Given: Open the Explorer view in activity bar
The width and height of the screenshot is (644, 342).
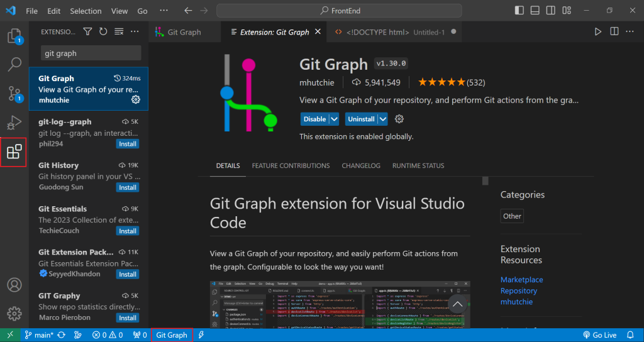Looking at the screenshot, I should tap(14, 36).
